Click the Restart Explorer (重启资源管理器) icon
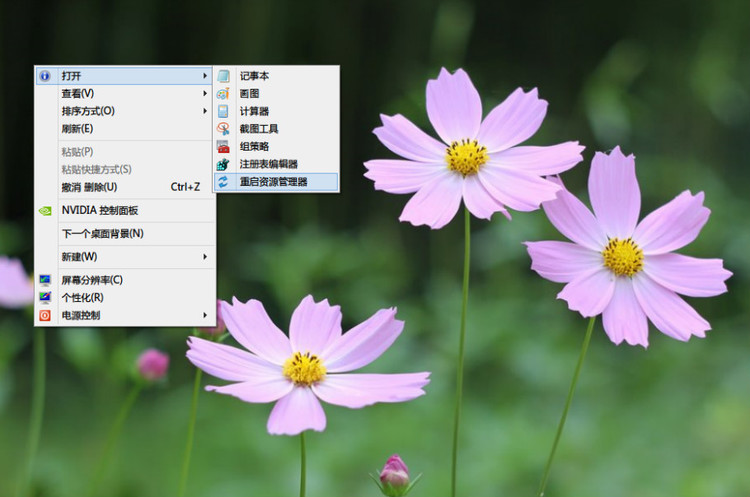Image resolution: width=750 pixels, height=497 pixels. [x=223, y=182]
